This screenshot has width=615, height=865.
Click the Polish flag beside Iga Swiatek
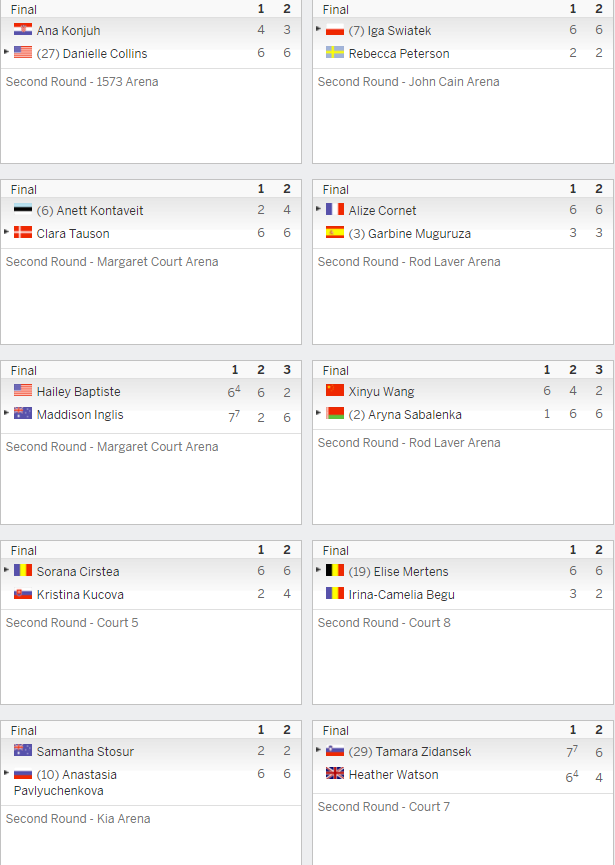tap(335, 29)
